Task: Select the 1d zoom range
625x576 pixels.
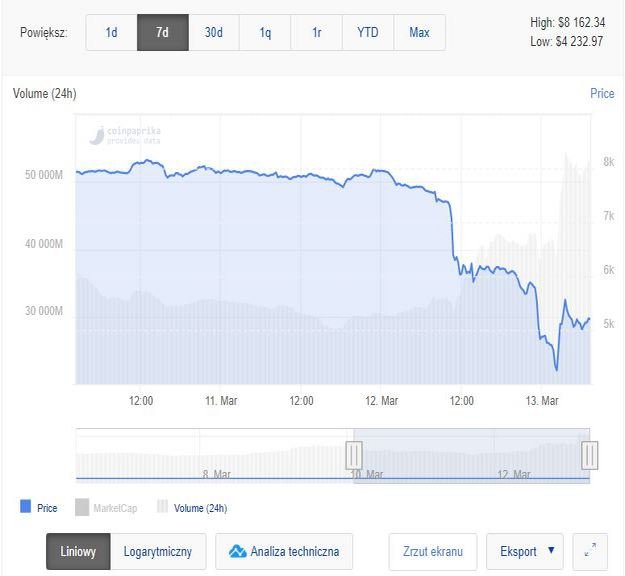Action: pyautogui.click(x=111, y=33)
